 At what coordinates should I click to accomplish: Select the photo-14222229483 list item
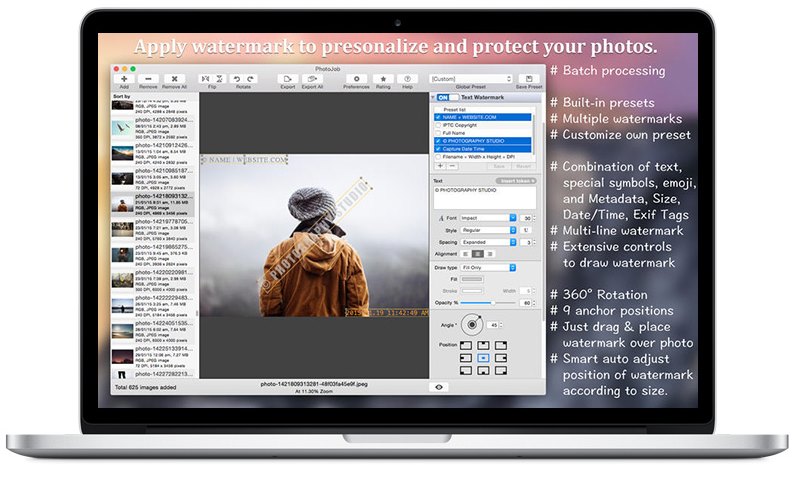[x=153, y=306]
